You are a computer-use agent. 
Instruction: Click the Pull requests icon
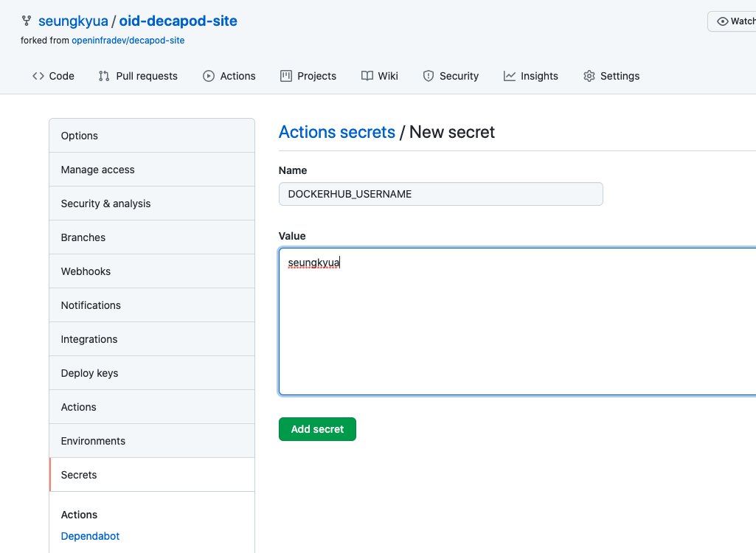tap(104, 76)
